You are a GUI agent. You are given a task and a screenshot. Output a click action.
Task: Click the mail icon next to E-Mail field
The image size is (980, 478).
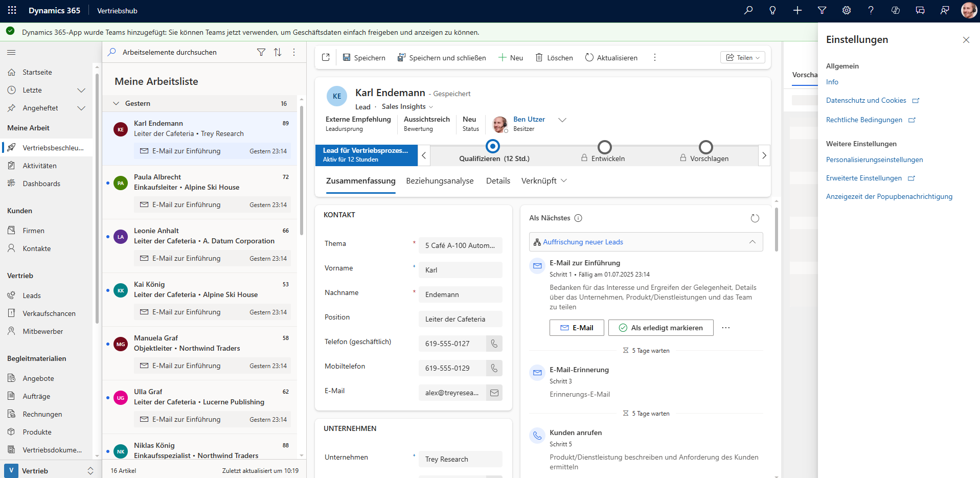point(494,393)
